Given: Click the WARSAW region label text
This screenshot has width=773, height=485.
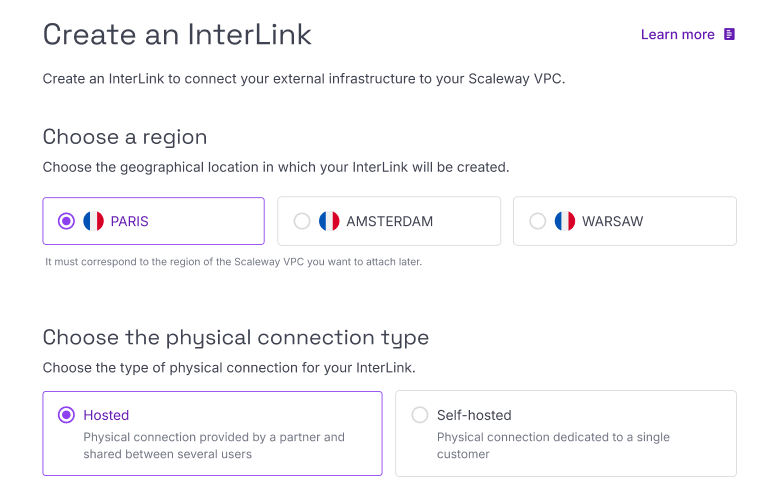Looking at the screenshot, I should [x=613, y=221].
